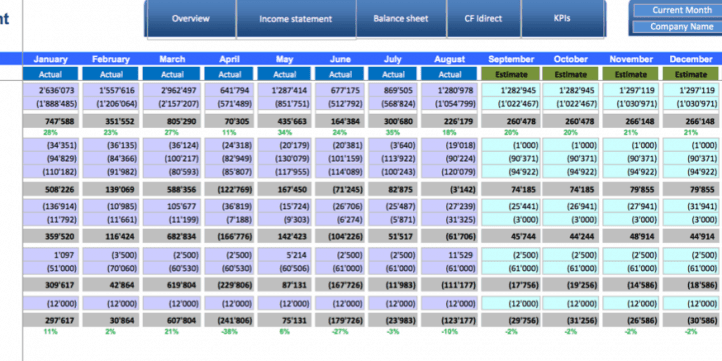The image size is (722, 361).
Task: Select the February column header
Action: pyautogui.click(x=111, y=59)
